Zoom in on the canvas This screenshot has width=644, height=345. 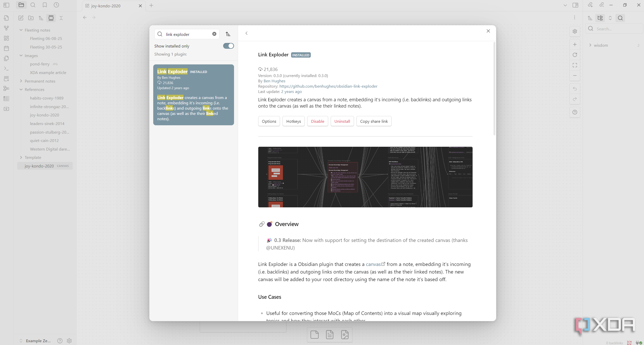point(575,44)
